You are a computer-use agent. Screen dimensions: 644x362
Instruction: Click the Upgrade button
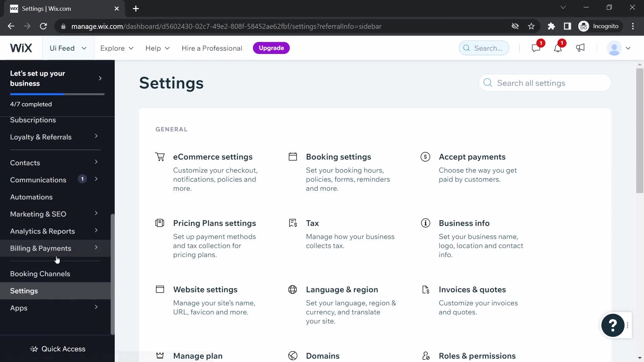coord(271,48)
